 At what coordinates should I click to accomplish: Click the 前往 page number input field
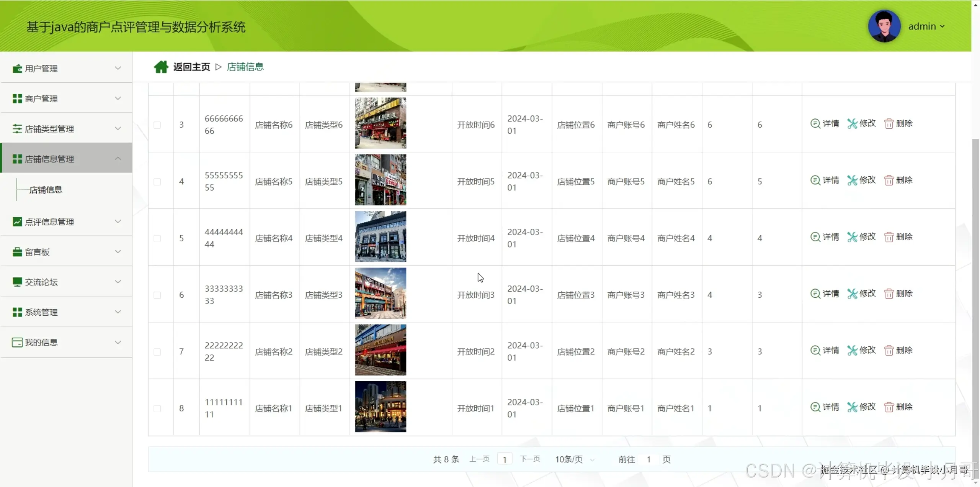tap(648, 459)
